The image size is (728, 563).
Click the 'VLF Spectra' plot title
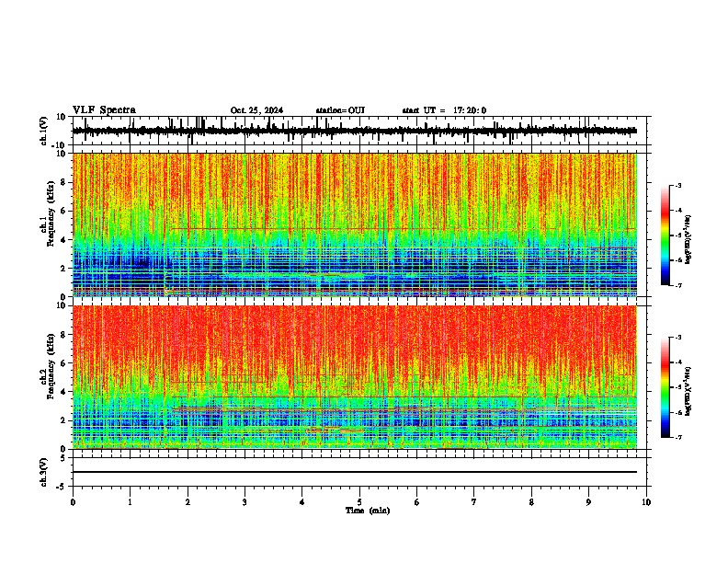[x=104, y=110]
